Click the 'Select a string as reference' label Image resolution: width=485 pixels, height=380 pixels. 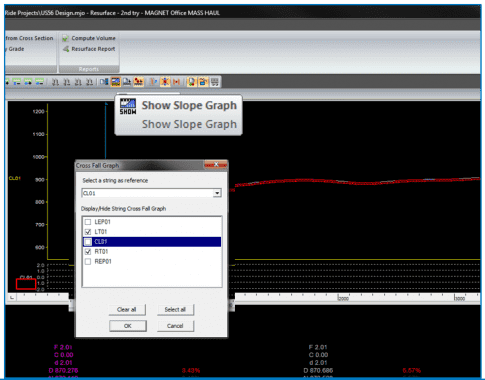pyautogui.click(x=115, y=181)
